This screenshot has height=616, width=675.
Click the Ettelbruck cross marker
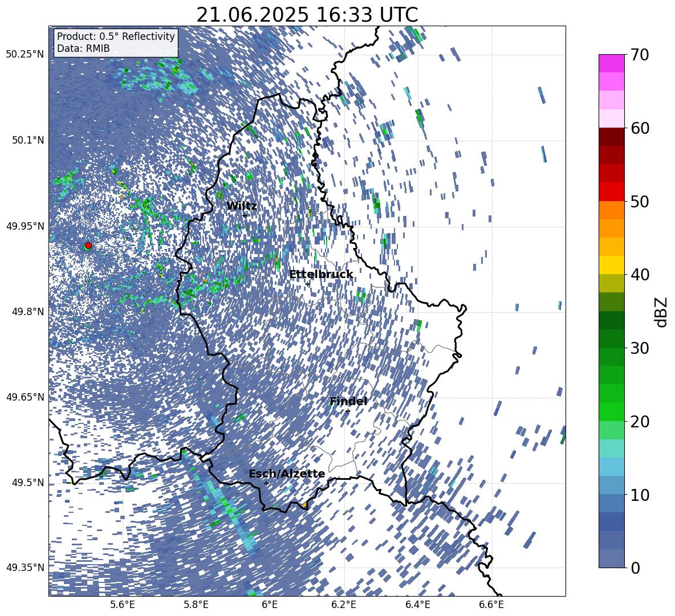pos(307,284)
